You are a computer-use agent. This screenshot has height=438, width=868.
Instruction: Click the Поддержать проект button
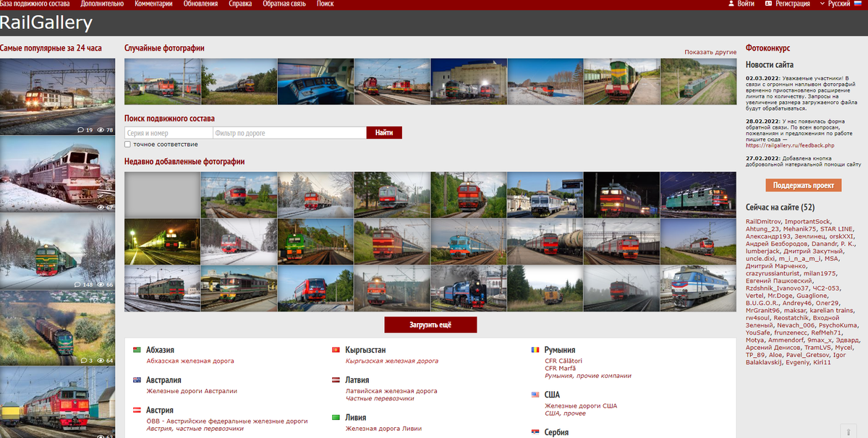pos(804,185)
